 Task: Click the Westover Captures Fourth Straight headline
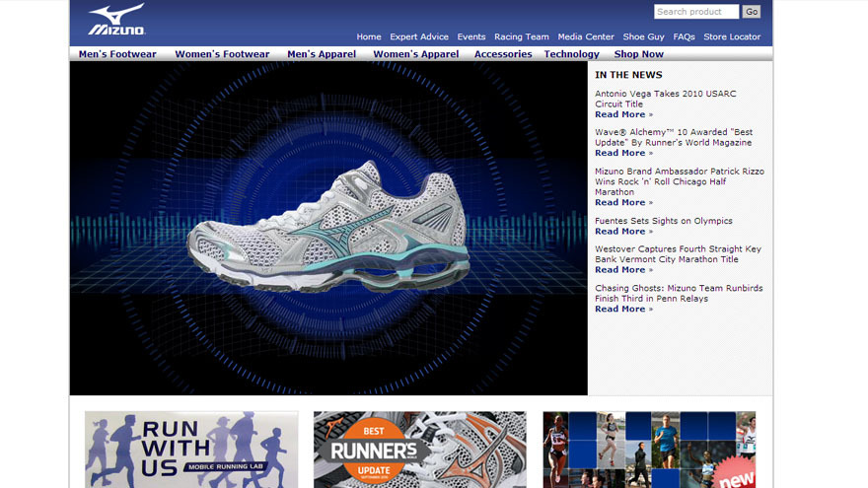coord(679,254)
